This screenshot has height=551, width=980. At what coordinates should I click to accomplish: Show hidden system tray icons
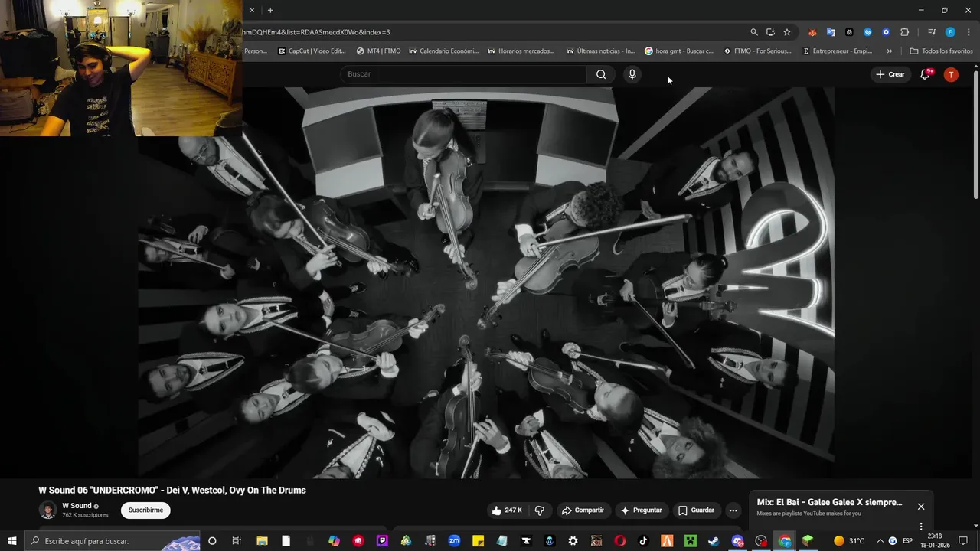coord(880,541)
